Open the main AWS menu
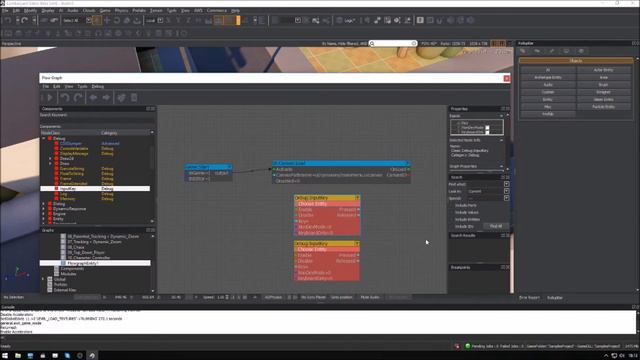Viewport: 640px width, 360px height. click(x=198, y=10)
